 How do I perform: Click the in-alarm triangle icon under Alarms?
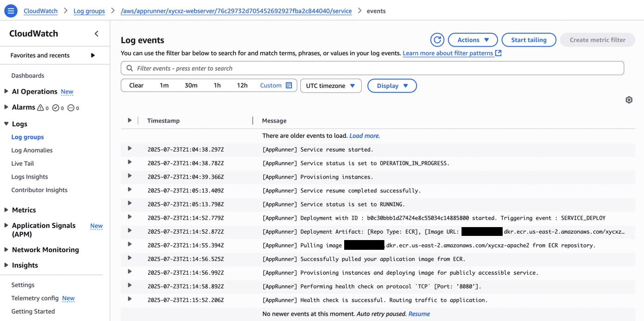point(41,108)
